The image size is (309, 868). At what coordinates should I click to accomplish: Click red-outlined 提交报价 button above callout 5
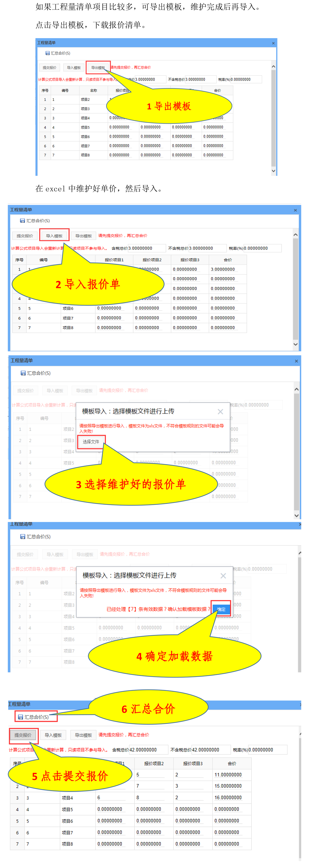pos(23,735)
